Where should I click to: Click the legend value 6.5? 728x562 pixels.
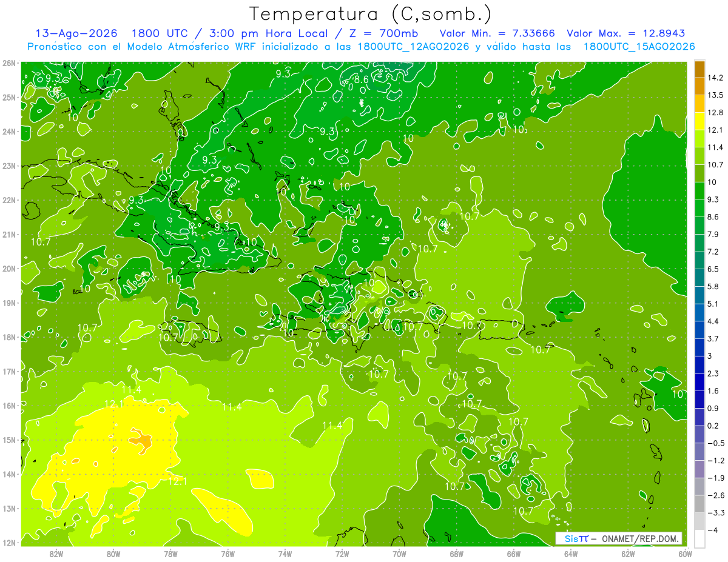(x=713, y=269)
